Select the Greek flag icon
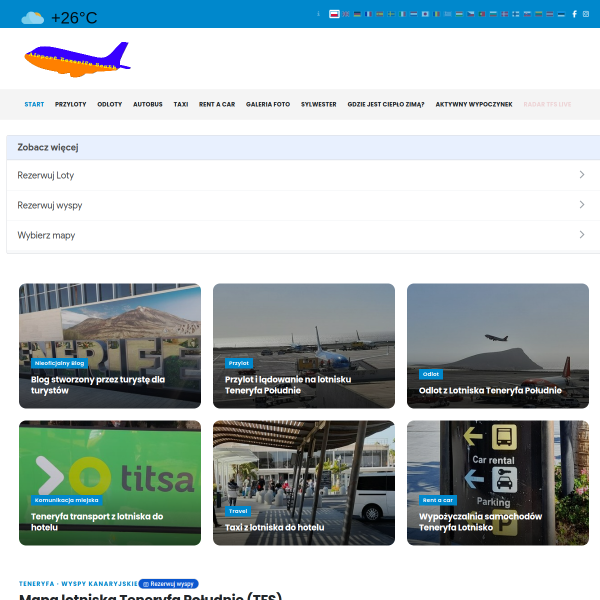Viewport: 600px width, 600px height. (x=448, y=14)
